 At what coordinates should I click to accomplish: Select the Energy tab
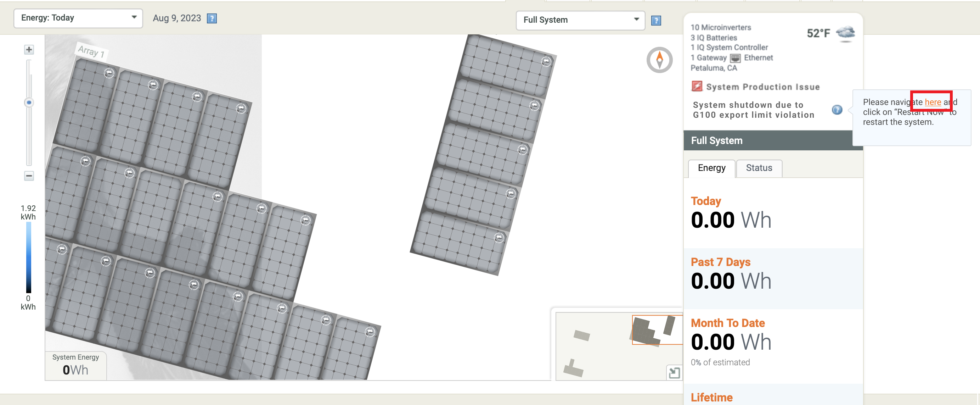coord(711,168)
